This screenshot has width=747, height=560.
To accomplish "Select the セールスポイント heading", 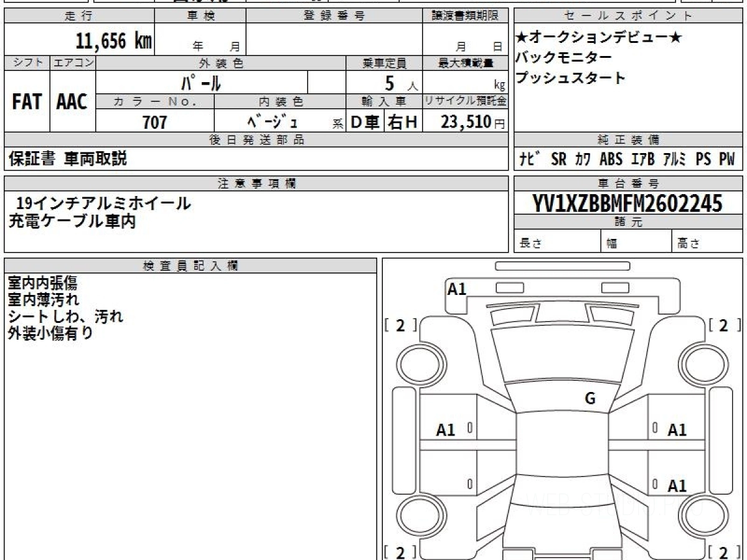I will coord(628,16).
